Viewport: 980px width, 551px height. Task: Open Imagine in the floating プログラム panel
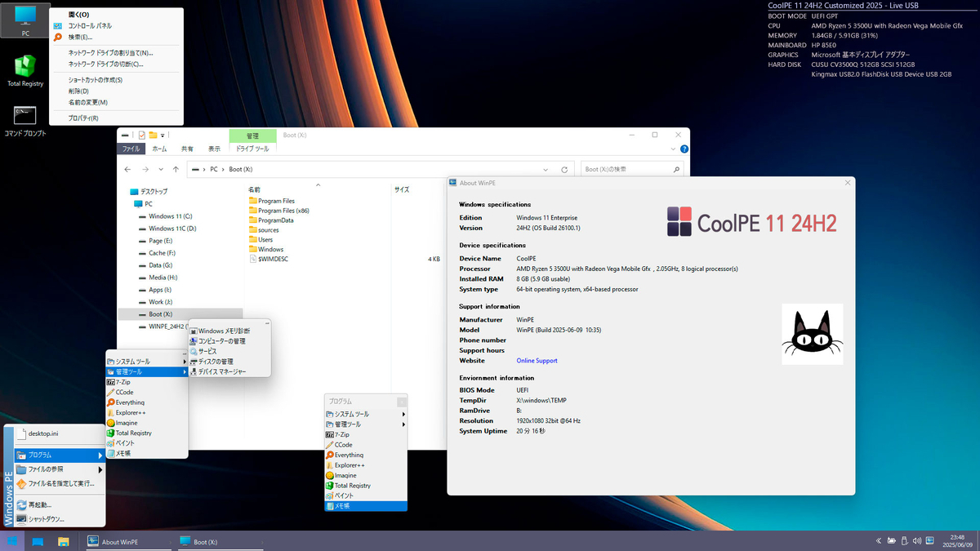[366, 475]
